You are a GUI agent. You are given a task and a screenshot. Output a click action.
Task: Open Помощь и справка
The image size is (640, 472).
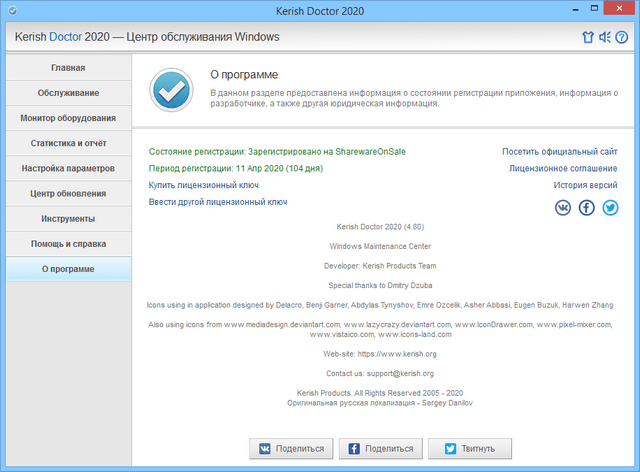click(x=68, y=244)
